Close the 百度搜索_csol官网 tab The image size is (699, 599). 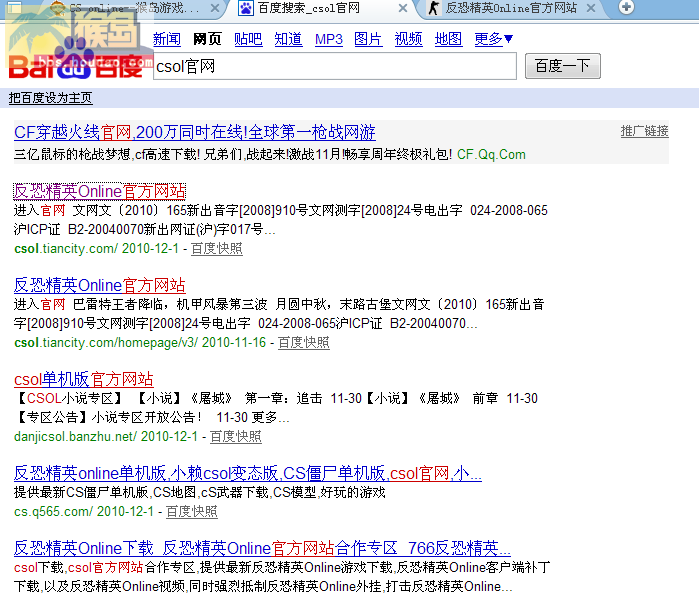[x=403, y=8]
